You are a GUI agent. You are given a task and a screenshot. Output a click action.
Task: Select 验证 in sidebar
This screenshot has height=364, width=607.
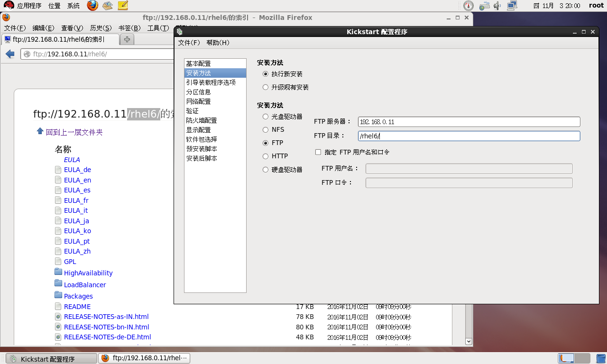[215, 111]
